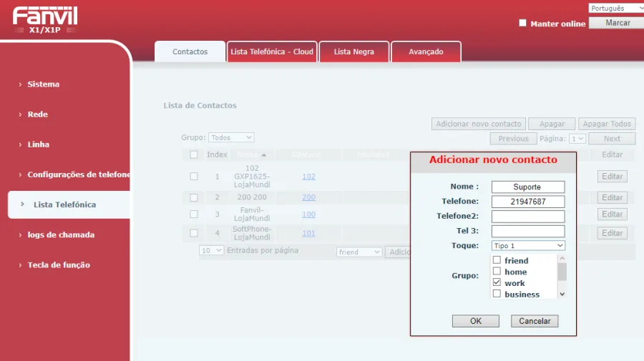Click Editar for Fanvil-LojaMundi row
This screenshot has height=361, width=644.
pyautogui.click(x=612, y=214)
